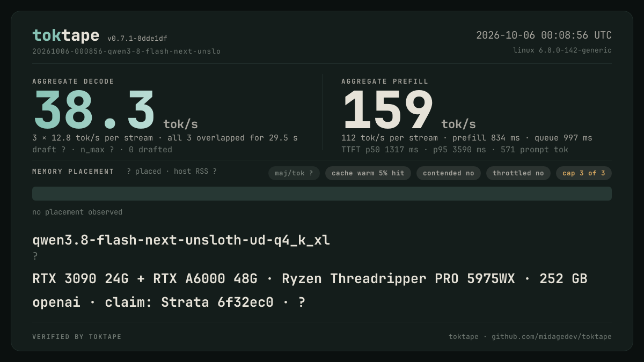
Task: Click the 112 tok/s per stream prefill line
Action: click(466, 138)
